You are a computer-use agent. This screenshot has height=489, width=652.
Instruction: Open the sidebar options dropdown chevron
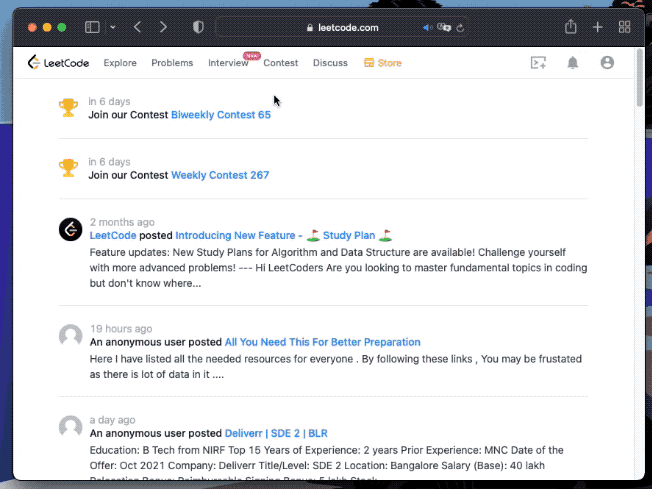(113, 27)
